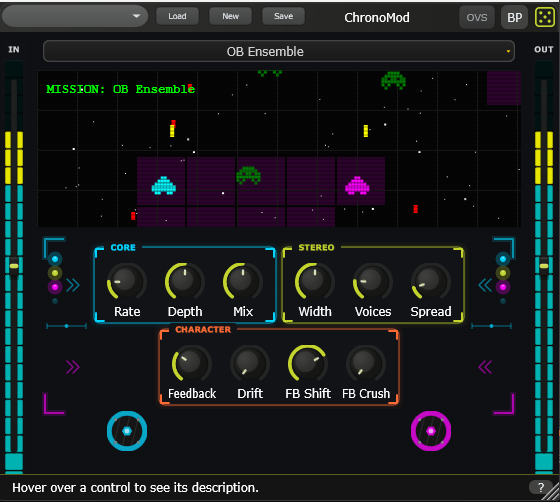Toggle the OVS oversampling button

click(x=477, y=17)
